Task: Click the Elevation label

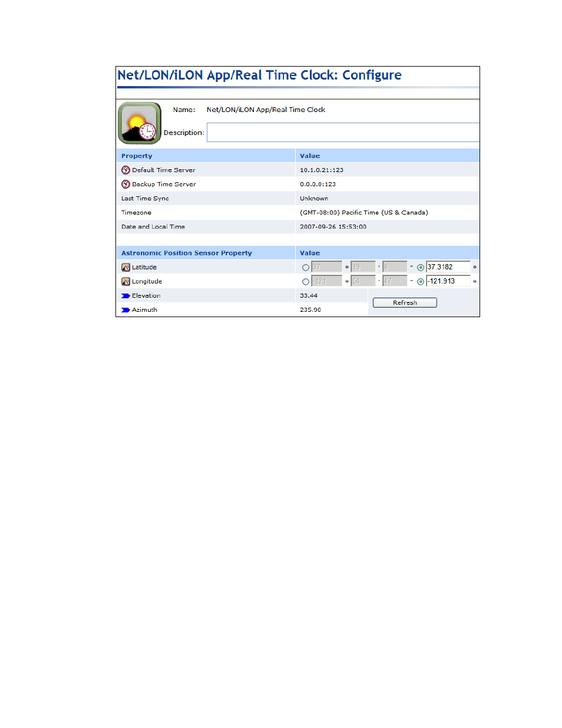Action: click(146, 296)
